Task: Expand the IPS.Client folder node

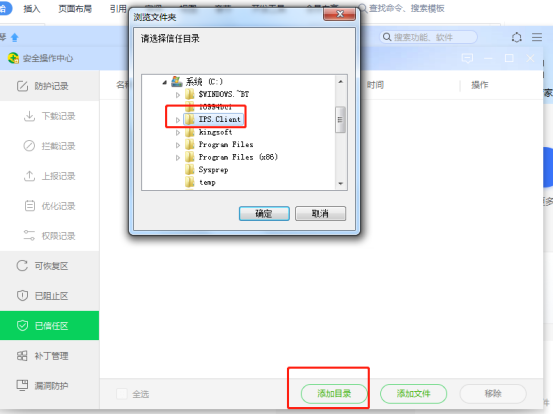Action: pos(178,120)
